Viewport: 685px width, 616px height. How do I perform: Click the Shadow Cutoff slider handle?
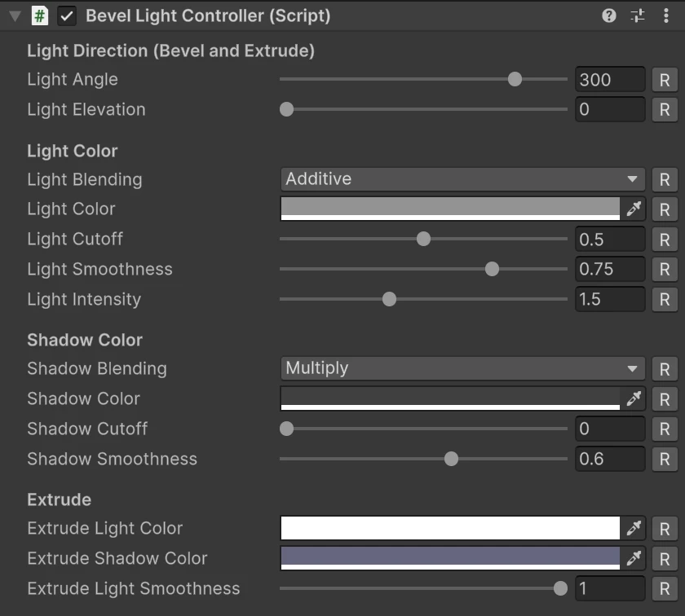pyautogui.click(x=286, y=429)
